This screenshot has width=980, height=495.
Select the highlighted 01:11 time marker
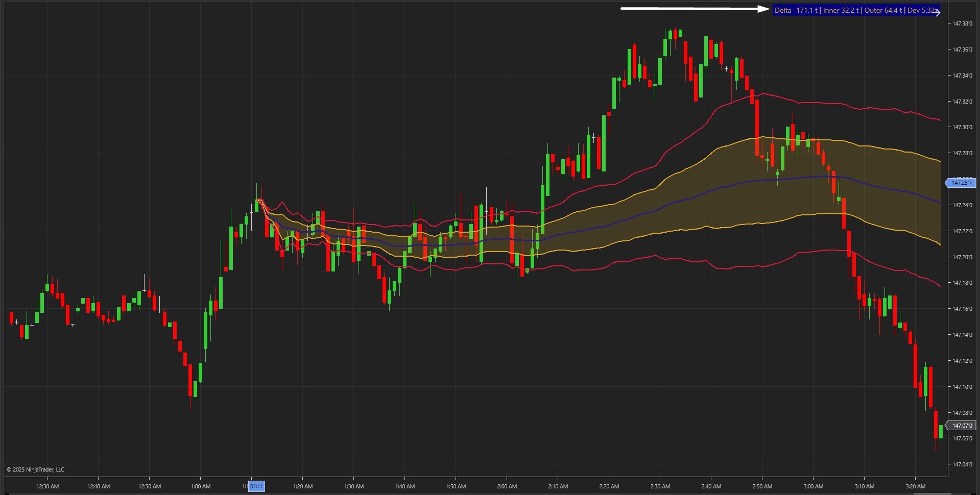pyautogui.click(x=256, y=486)
